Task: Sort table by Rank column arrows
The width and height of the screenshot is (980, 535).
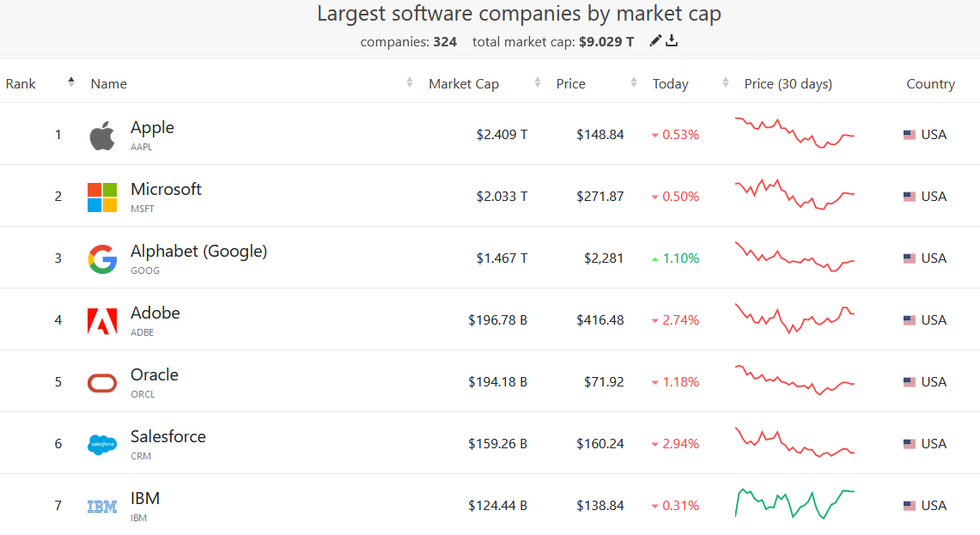Action: coord(71,82)
